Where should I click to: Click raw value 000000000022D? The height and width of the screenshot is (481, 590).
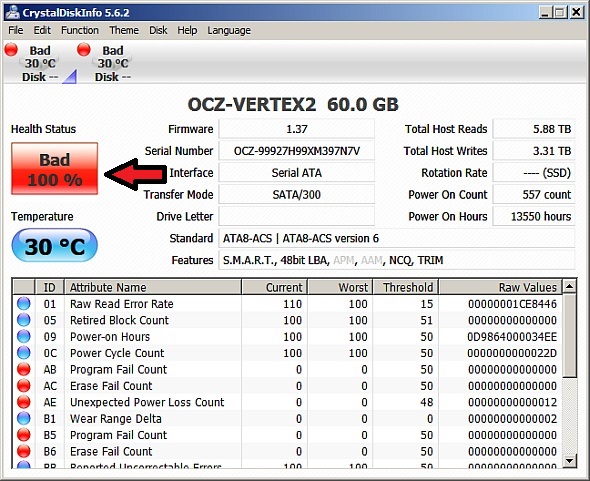pyautogui.click(x=512, y=353)
